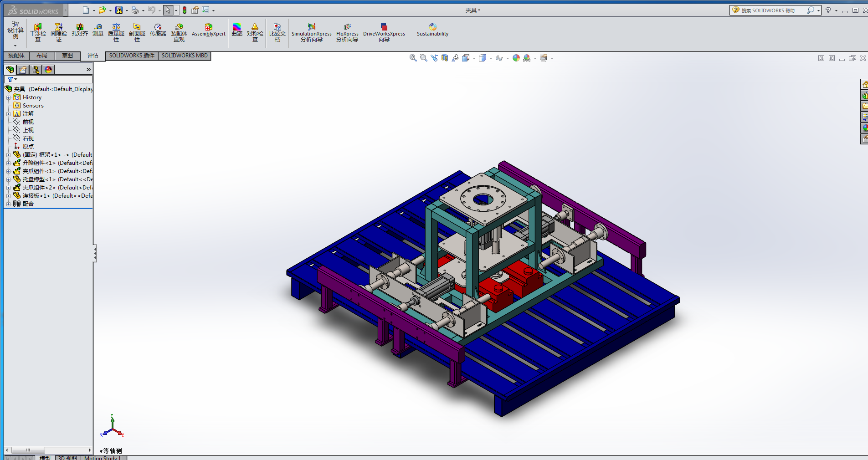
Task: Switch to the DisplayManager panel tab
Action: pyautogui.click(x=48, y=70)
